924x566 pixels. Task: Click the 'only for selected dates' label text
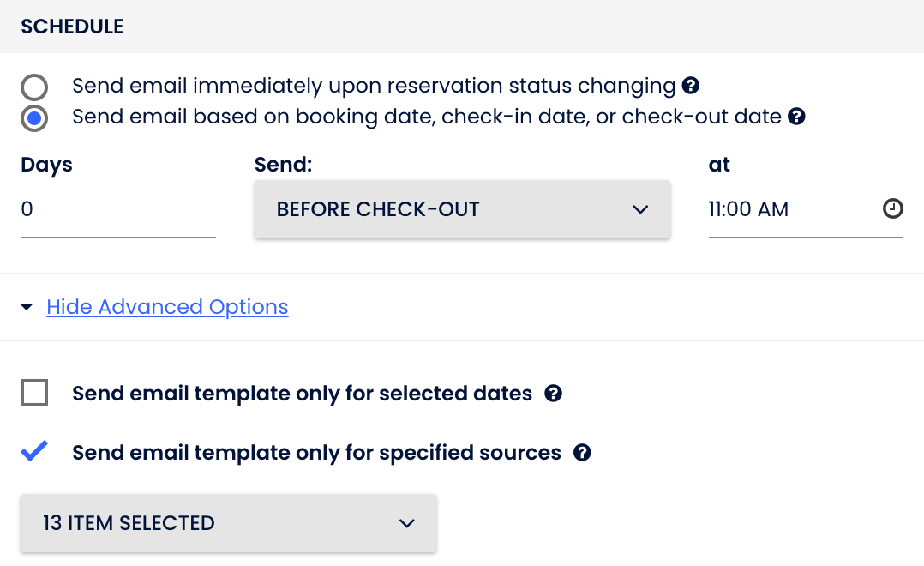coord(302,394)
